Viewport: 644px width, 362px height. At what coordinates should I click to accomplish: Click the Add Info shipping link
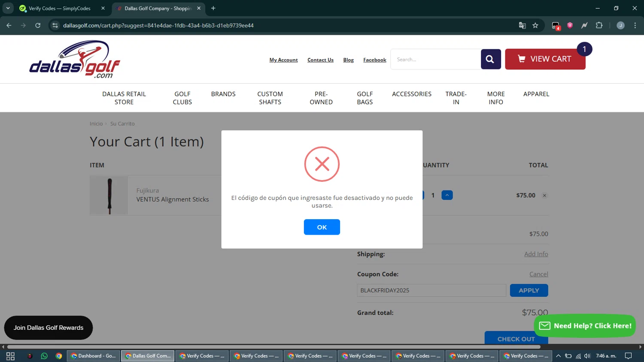coord(536,254)
